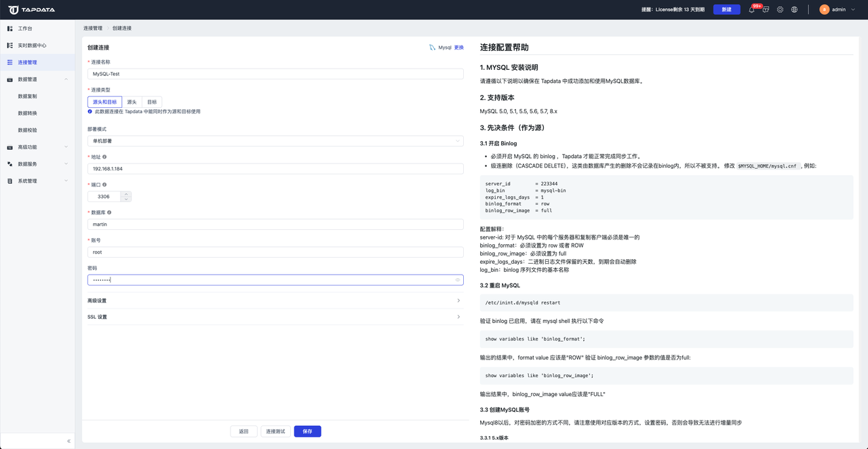Screen dimensions: 868x449
Task: Click the 数据管道 sidebar icon
Action: coord(9,79)
